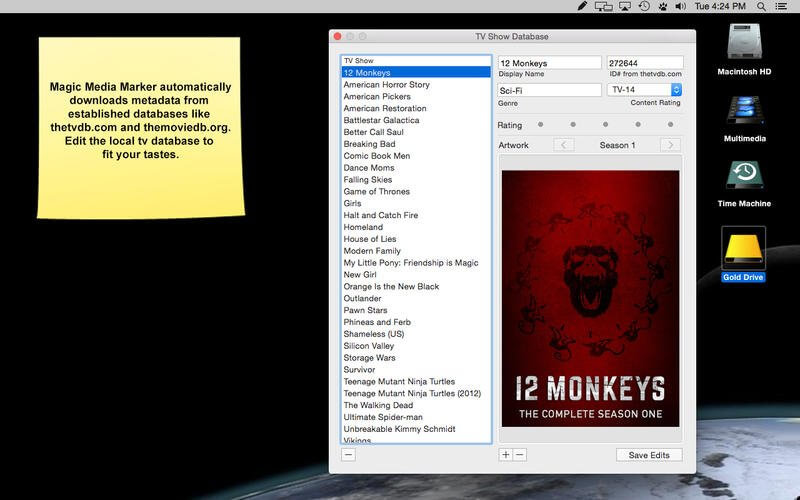Click the Display Name text field
The height and width of the screenshot is (500, 800).
tap(549, 63)
